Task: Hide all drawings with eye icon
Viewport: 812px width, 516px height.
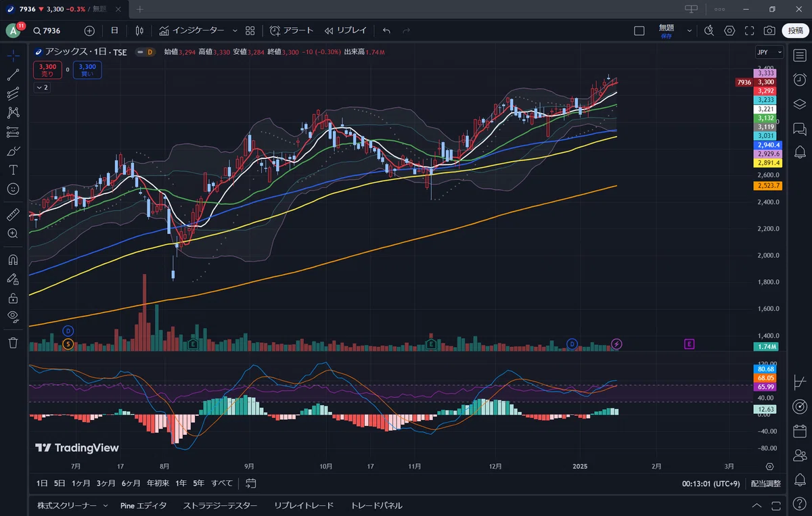Action: [x=13, y=316]
